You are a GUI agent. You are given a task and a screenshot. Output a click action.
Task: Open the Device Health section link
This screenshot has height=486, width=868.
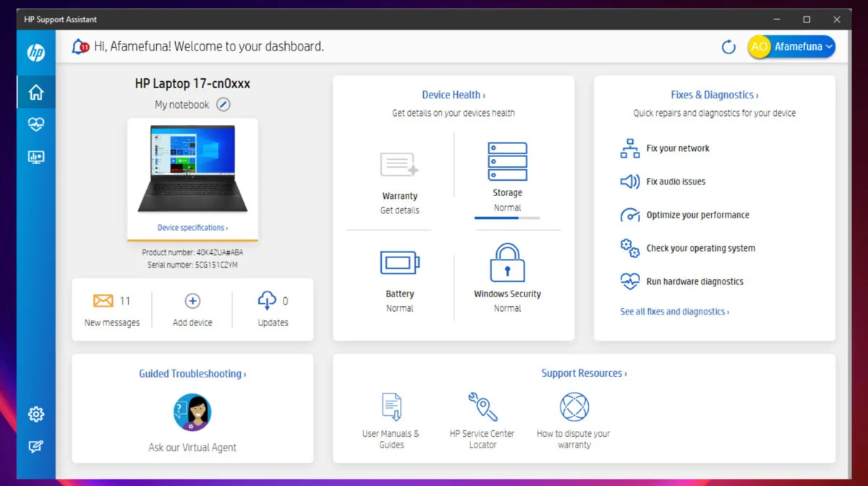[x=454, y=95]
